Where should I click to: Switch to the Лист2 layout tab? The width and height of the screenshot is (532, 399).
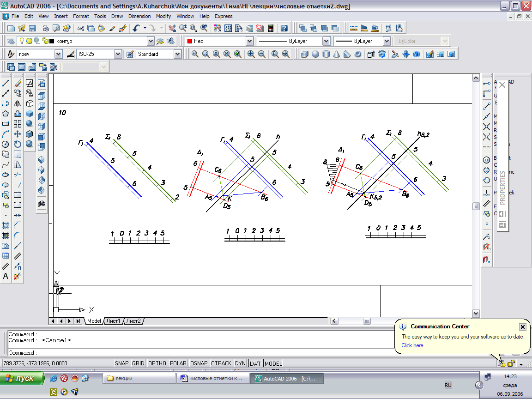tap(133, 320)
